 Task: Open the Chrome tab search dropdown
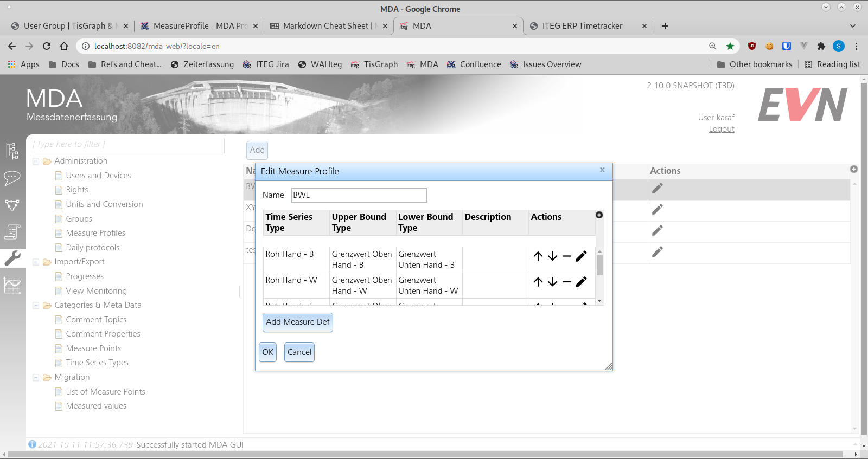[852, 25]
